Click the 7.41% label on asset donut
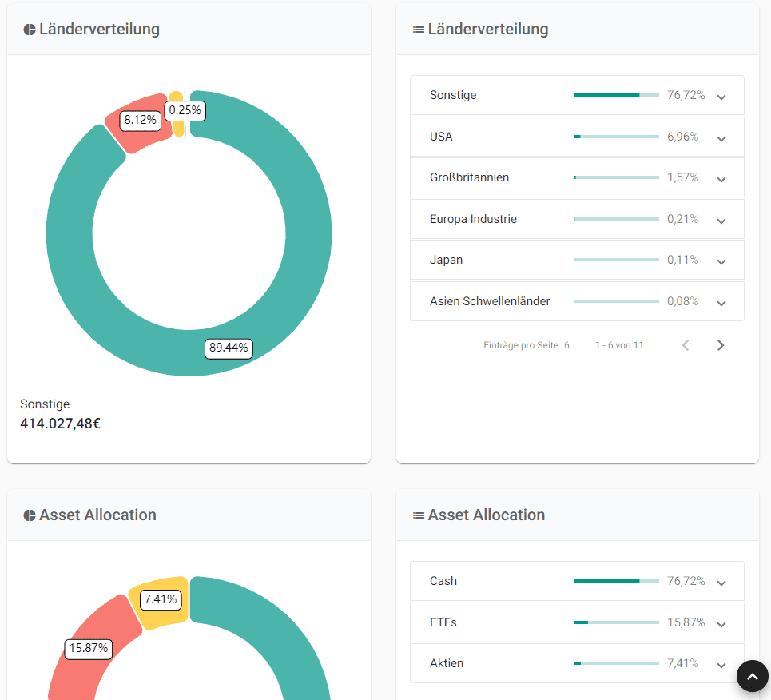Image resolution: width=771 pixels, height=700 pixels. tap(161, 599)
